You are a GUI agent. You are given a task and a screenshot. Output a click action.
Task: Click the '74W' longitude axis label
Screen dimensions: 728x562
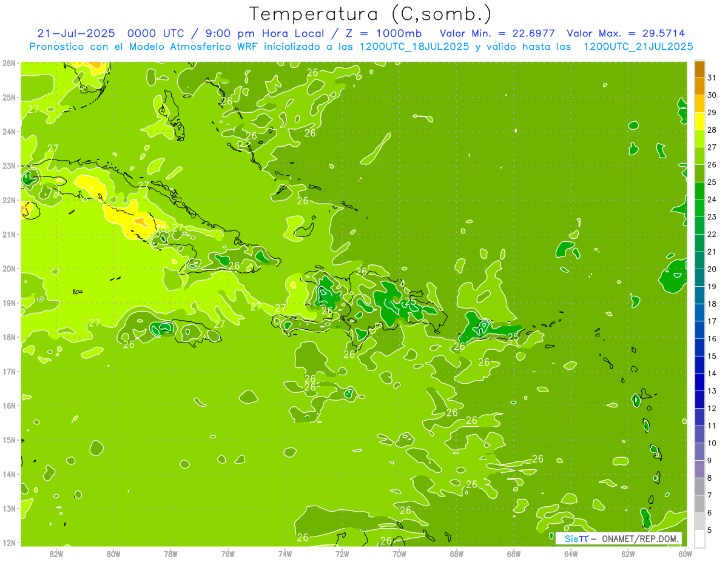click(285, 554)
